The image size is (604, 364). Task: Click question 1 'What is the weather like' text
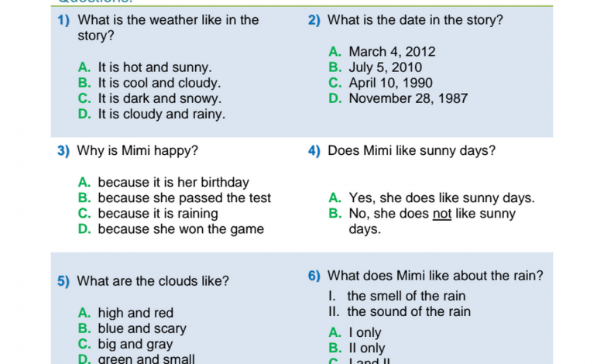coord(168,28)
